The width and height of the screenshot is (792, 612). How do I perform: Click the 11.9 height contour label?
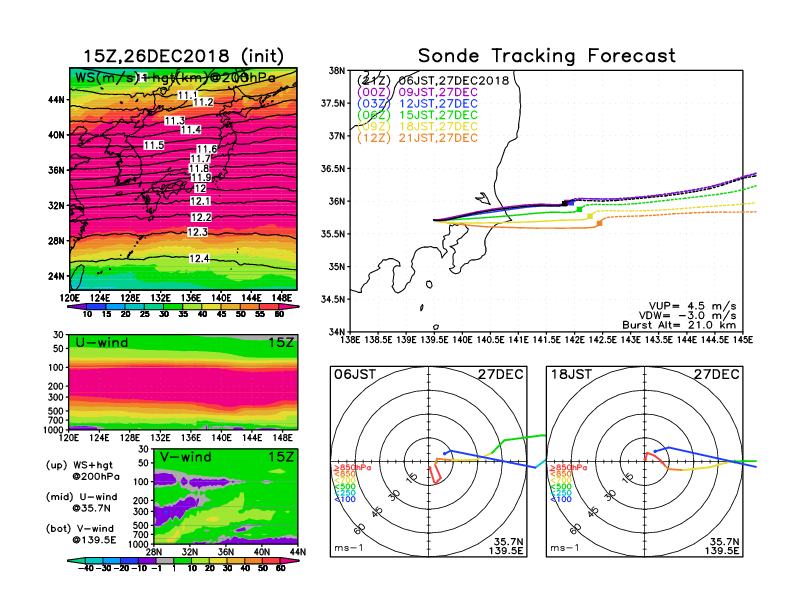(x=201, y=177)
